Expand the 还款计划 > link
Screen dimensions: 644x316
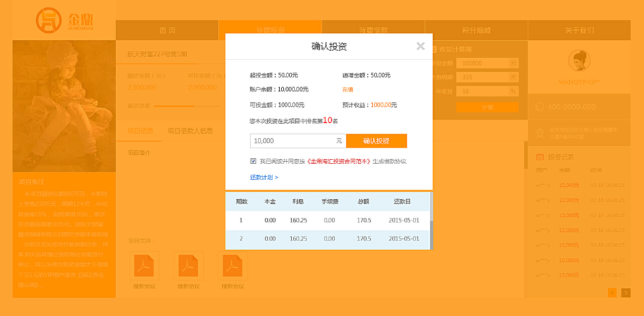point(264,177)
